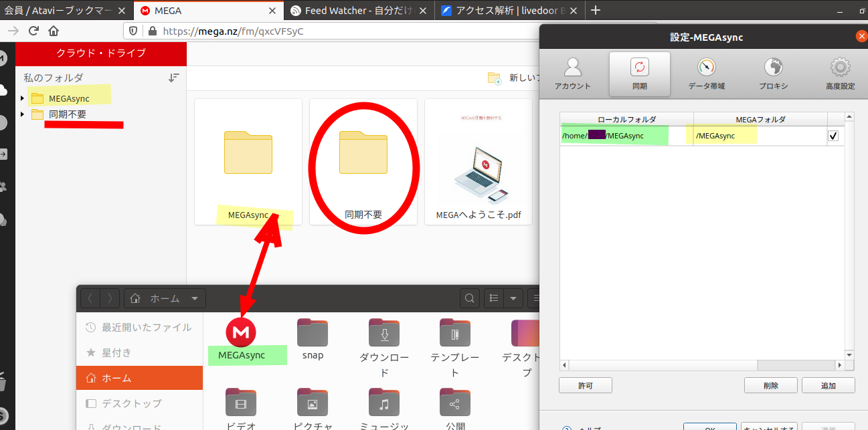
Task: Select デスクトップ in file manager sidebar
Action: coord(139,403)
